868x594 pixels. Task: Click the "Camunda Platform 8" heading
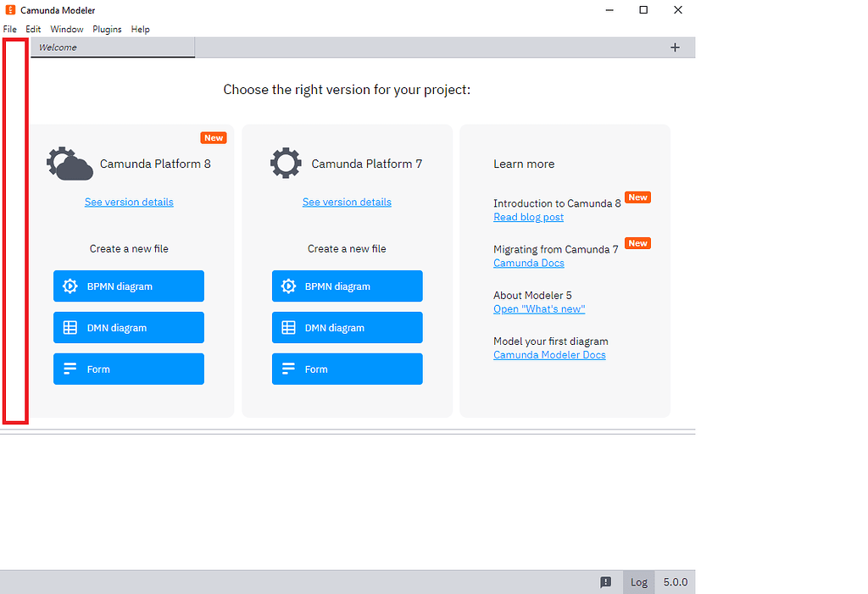155,164
